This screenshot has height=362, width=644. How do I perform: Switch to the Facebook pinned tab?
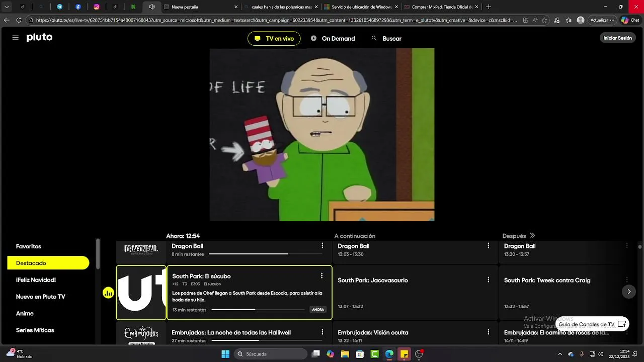tap(78, 7)
